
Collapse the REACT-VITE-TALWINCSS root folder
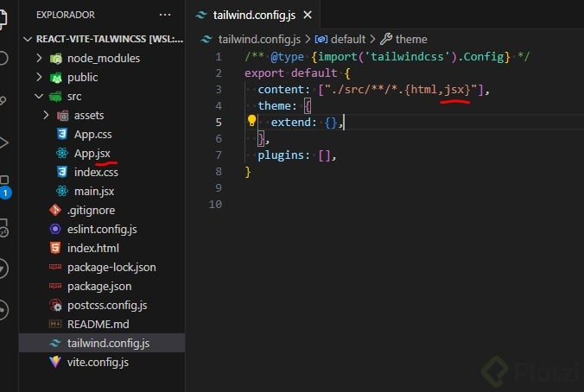[28, 39]
